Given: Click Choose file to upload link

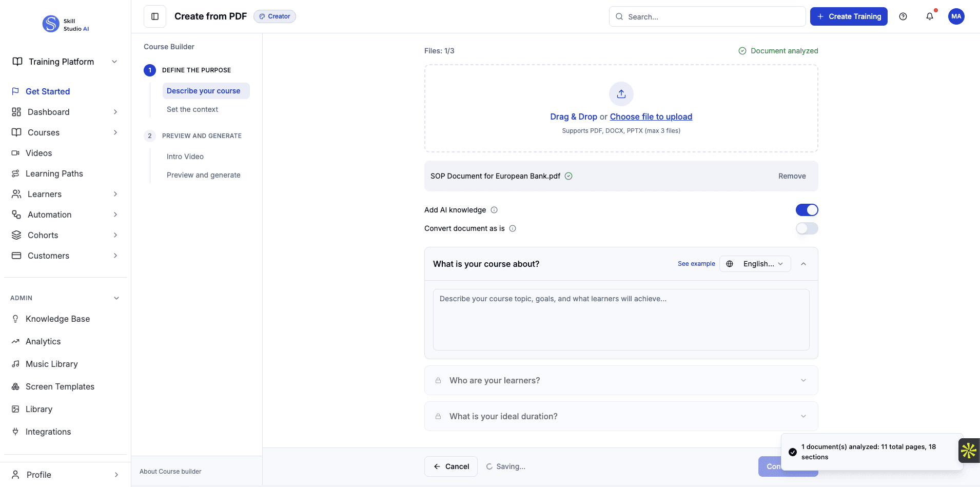Looking at the screenshot, I should [x=651, y=116].
